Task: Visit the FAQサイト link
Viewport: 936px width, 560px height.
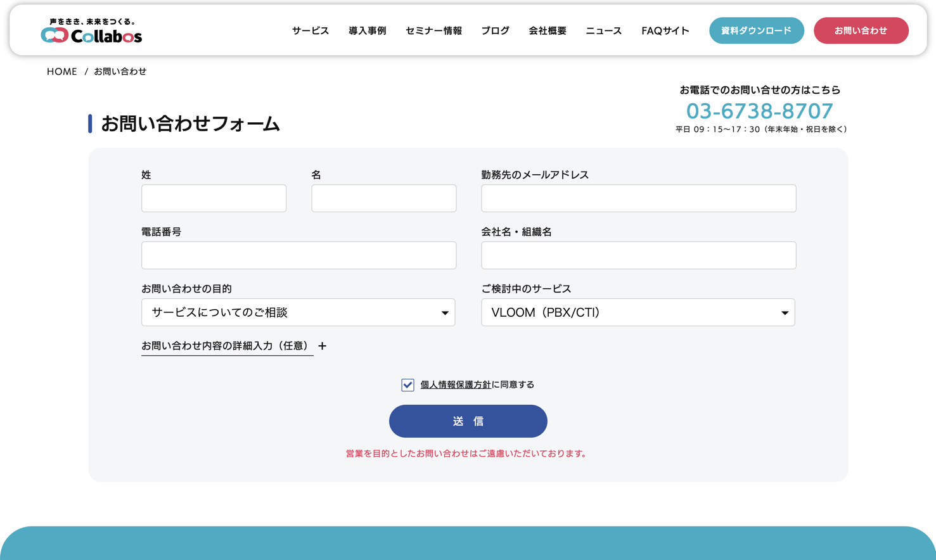Action: click(x=665, y=30)
